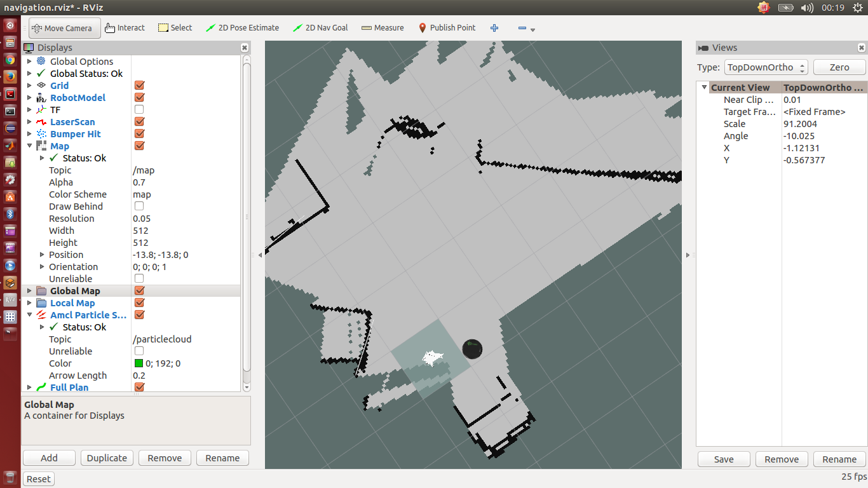The height and width of the screenshot is (488, 868).
Task: Expand the Map Orientation property
Action: coord(42,266)
